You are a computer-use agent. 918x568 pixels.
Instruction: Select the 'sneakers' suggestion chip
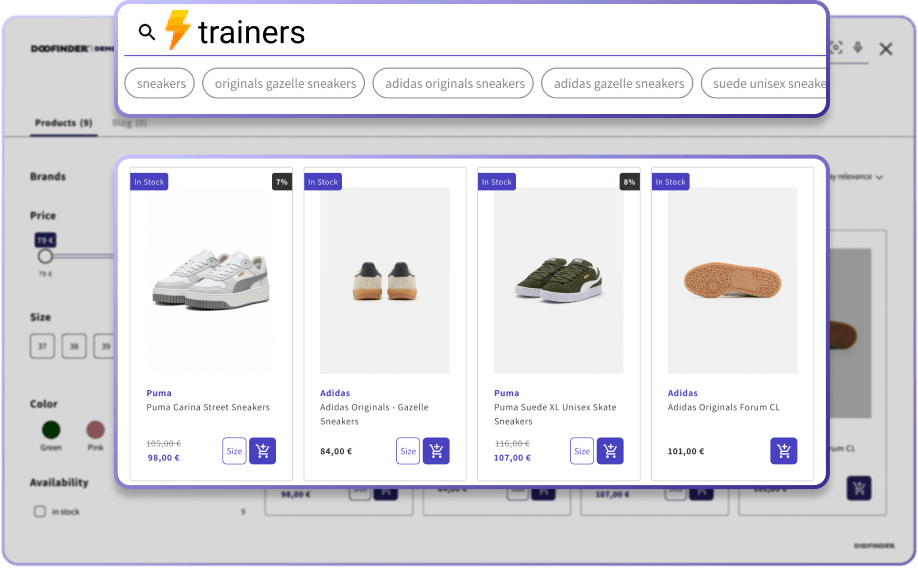(161, 84)
